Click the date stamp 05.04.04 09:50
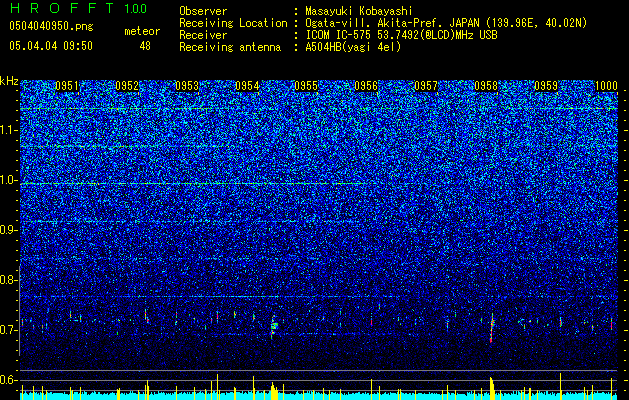This screenshot has height=400, width=629. pos(51,46)
